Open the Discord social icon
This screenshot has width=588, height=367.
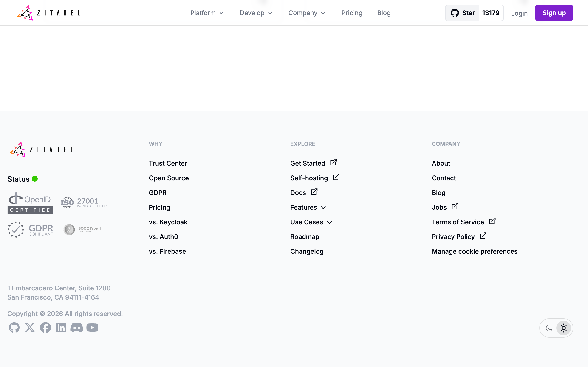[76, 328]
